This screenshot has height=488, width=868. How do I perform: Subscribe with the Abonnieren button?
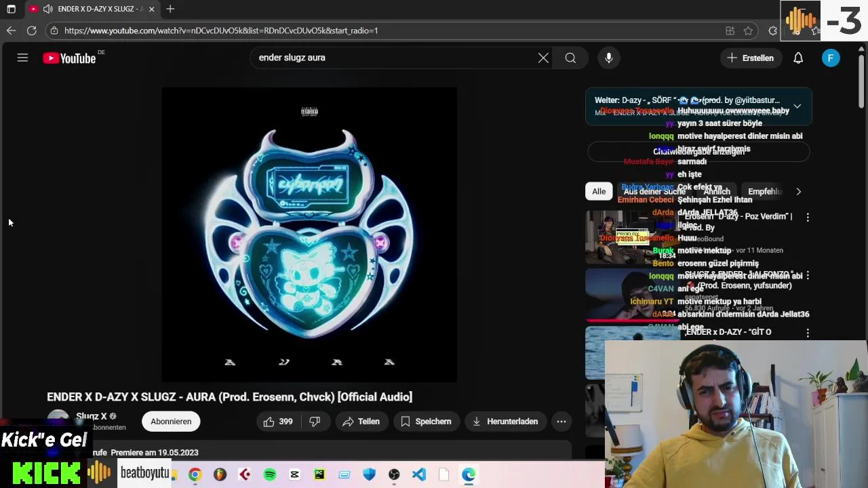click(171, 422)
